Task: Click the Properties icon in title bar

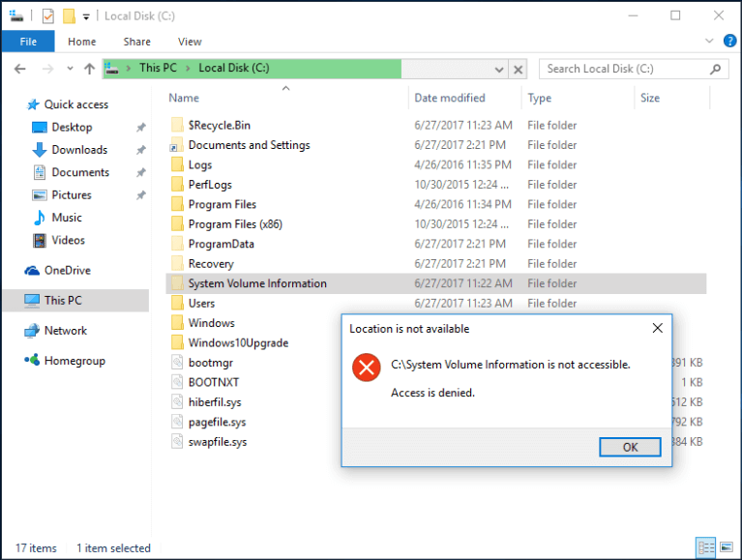Action: [x=47, y=15]
